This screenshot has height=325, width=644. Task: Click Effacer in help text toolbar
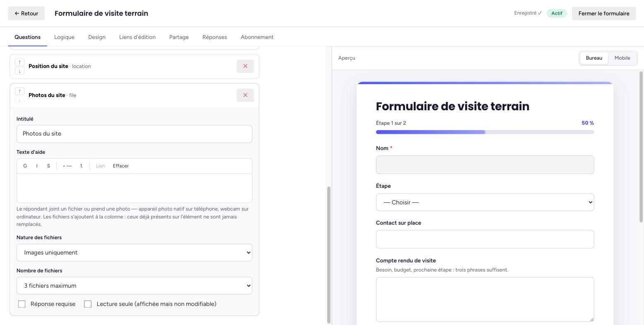click(x=121, y=166)
